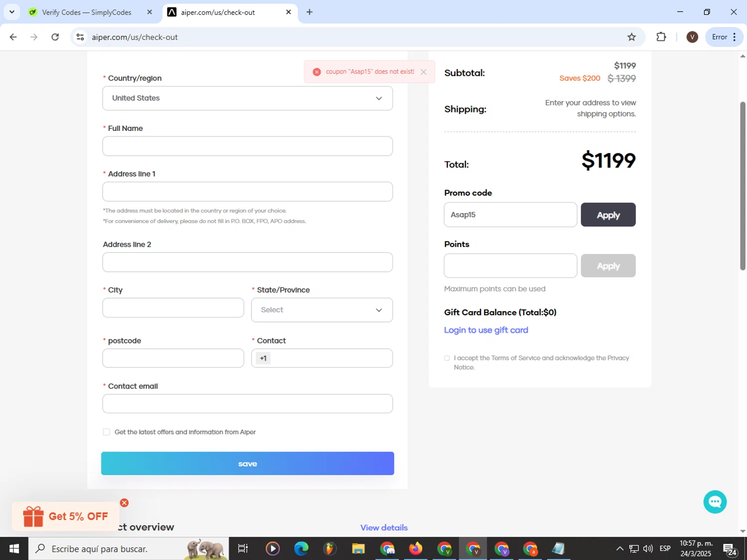Go back to the previous page
The width and height of the screenshot is (747, 560).
(x=13, y=37)
